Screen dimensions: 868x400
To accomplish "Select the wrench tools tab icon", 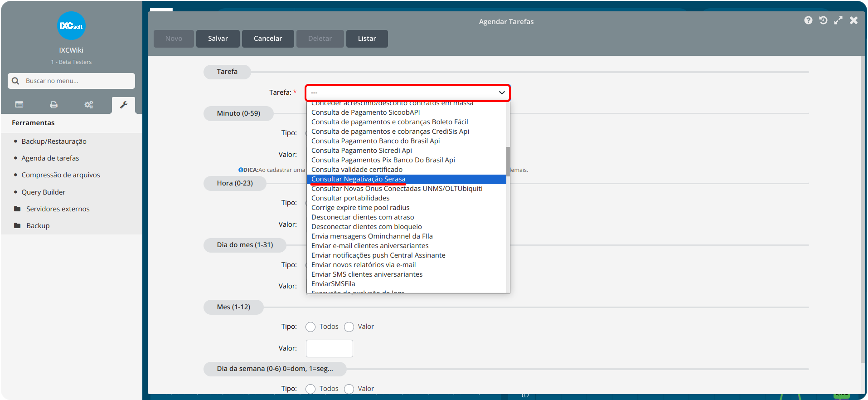I will 123,105.
